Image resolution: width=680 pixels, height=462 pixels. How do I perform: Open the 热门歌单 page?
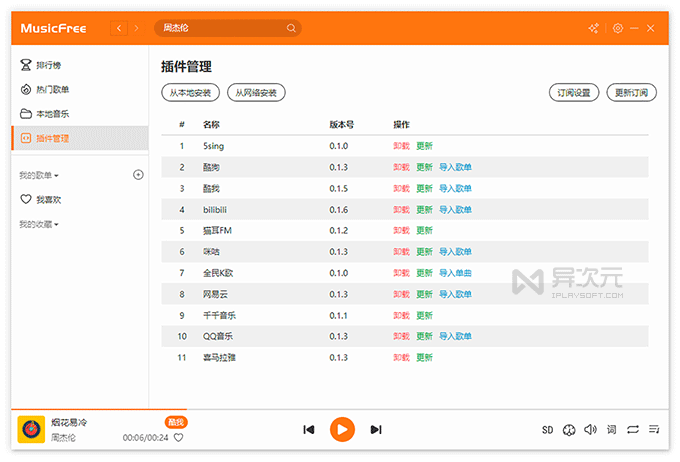click(80, 89)
